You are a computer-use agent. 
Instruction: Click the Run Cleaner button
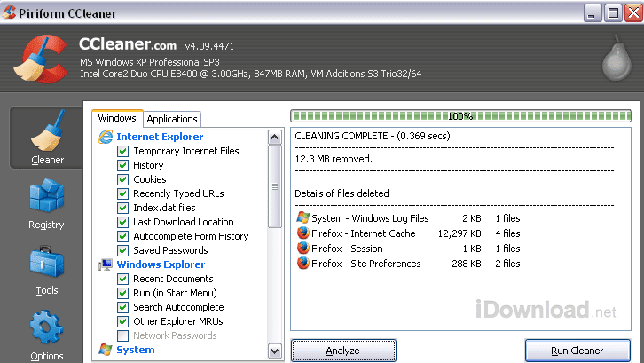(577, 351)
